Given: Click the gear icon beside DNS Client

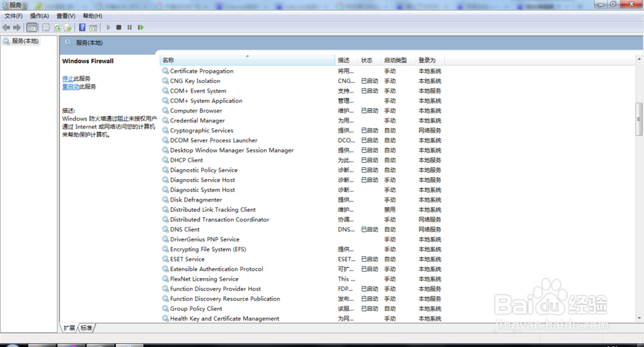Looking at the screenshot, I should point(165,229).
